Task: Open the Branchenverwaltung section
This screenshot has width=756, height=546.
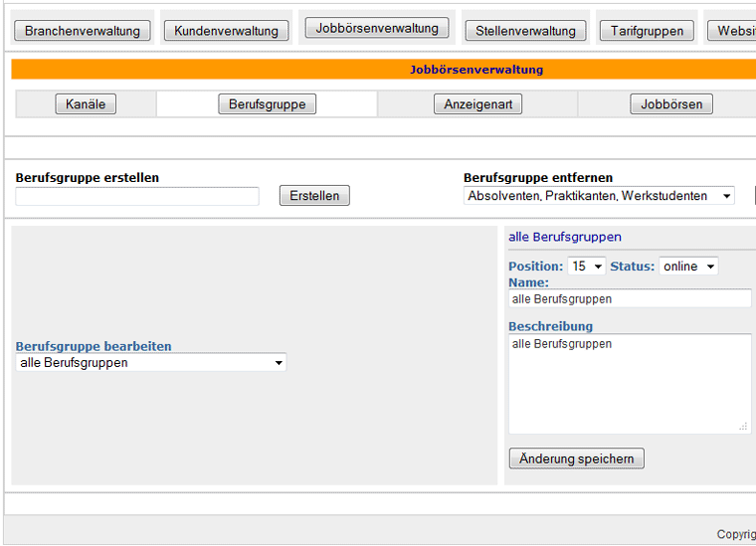Action: click(x=83, y=31)
